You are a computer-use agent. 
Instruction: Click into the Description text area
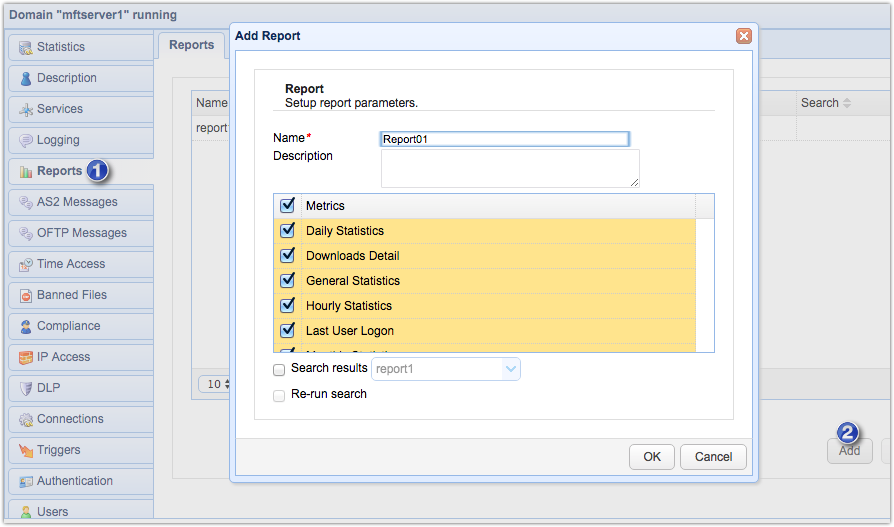click(510, 168)
